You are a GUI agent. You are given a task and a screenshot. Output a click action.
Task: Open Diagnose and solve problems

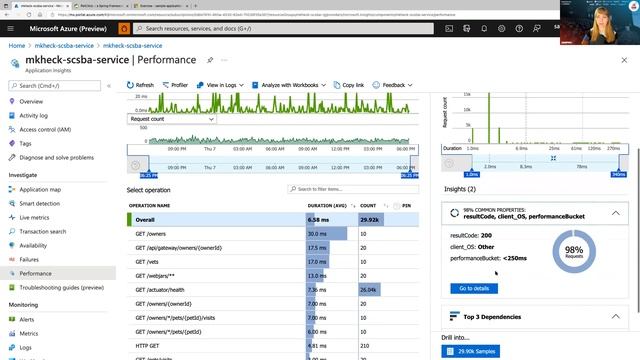(x=56, y=158)
